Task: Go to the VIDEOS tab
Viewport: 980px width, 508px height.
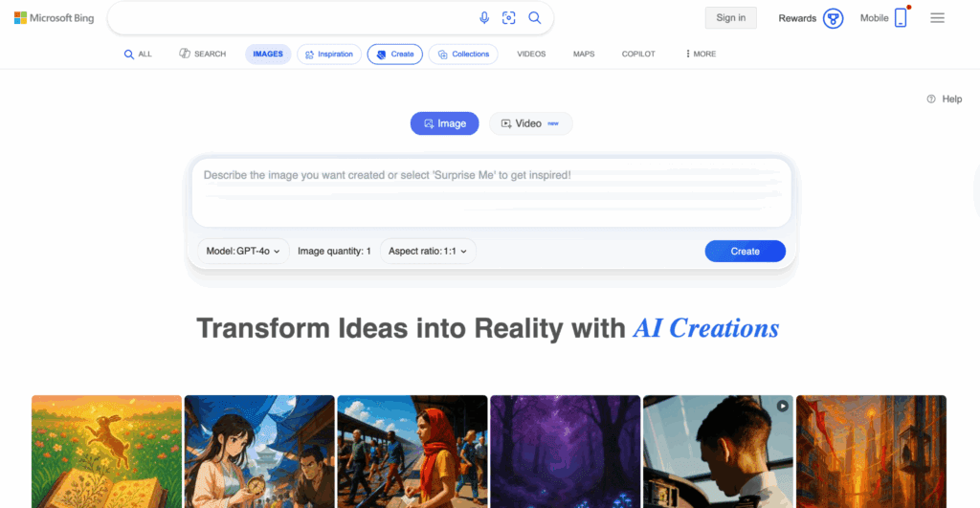Action: 531,54
